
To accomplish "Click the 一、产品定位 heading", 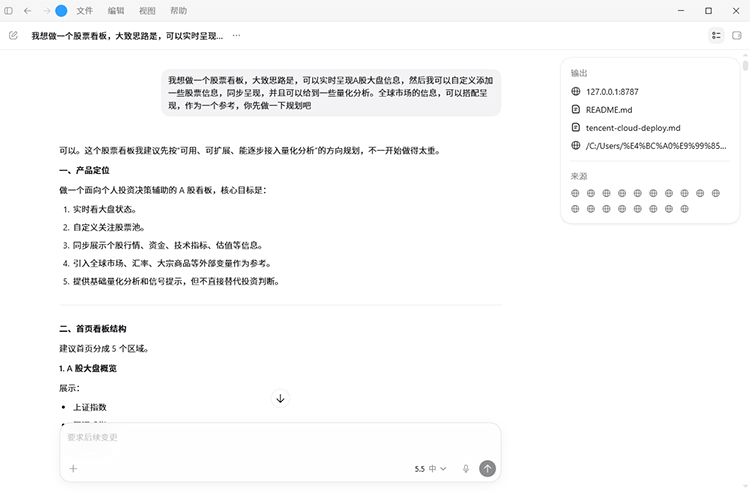I will [84, 170].
